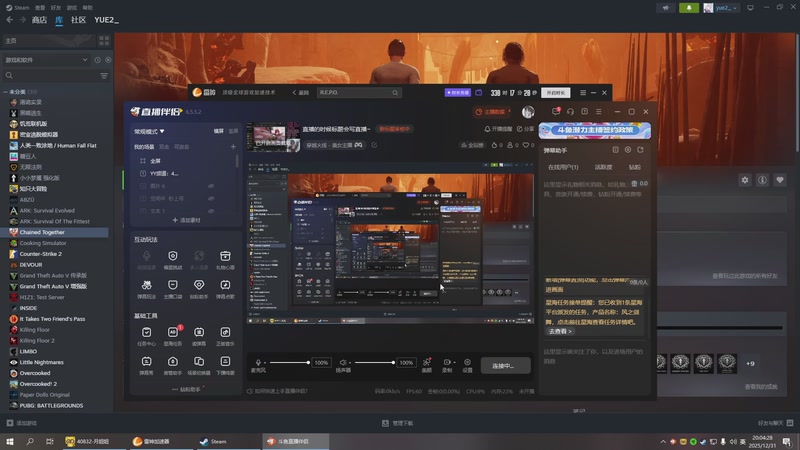The image size is (800, 450).
Task: Switch to the 活跃度 tab
Action: (x=604, y=167)
